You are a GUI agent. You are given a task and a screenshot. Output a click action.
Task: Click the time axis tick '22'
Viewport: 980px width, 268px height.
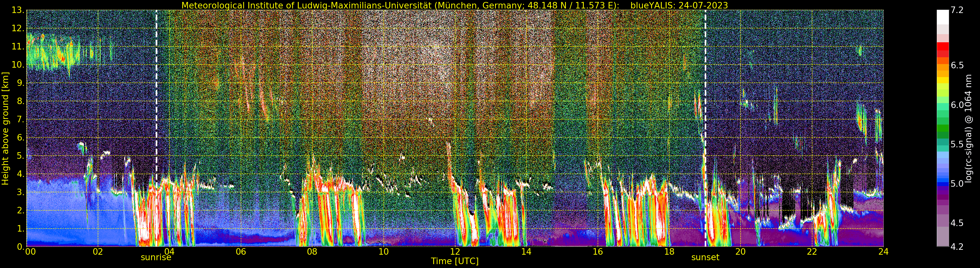pyautogui.click(x=812, y=252)
